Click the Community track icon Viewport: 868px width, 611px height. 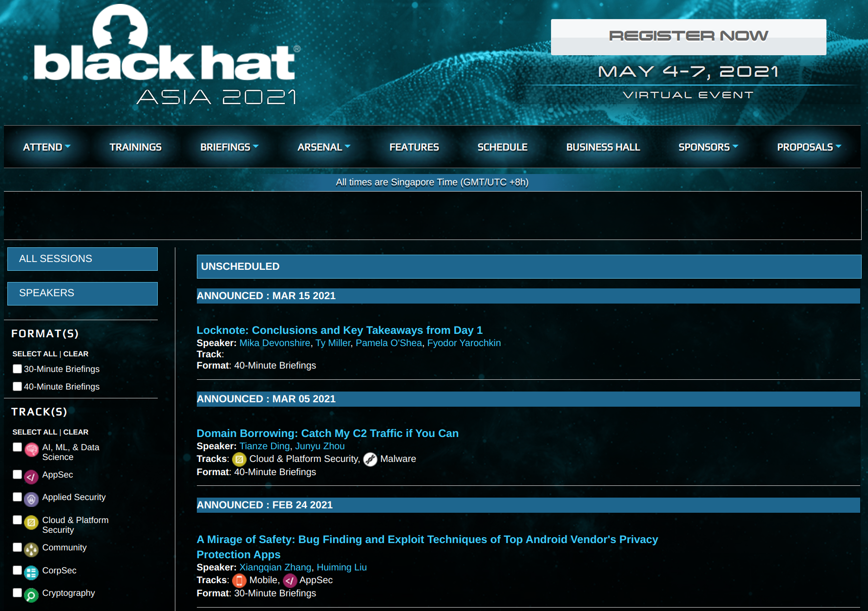coord(31,550)
